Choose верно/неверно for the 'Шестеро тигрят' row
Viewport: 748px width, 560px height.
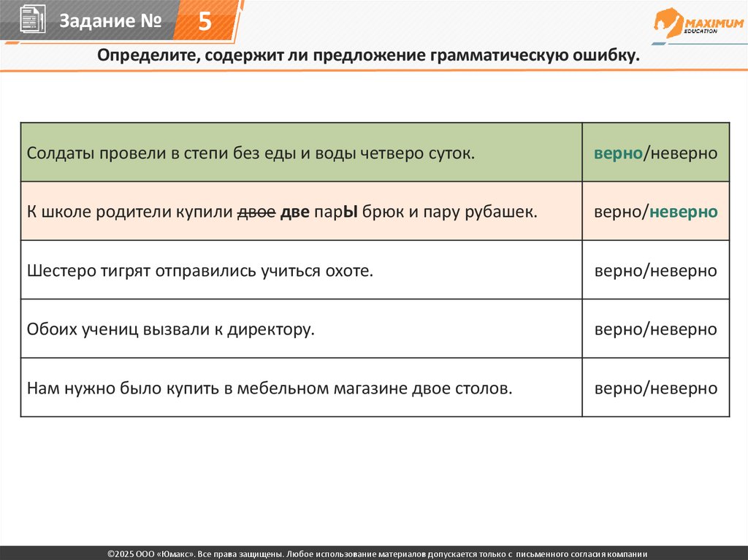[x=655, y=270]
